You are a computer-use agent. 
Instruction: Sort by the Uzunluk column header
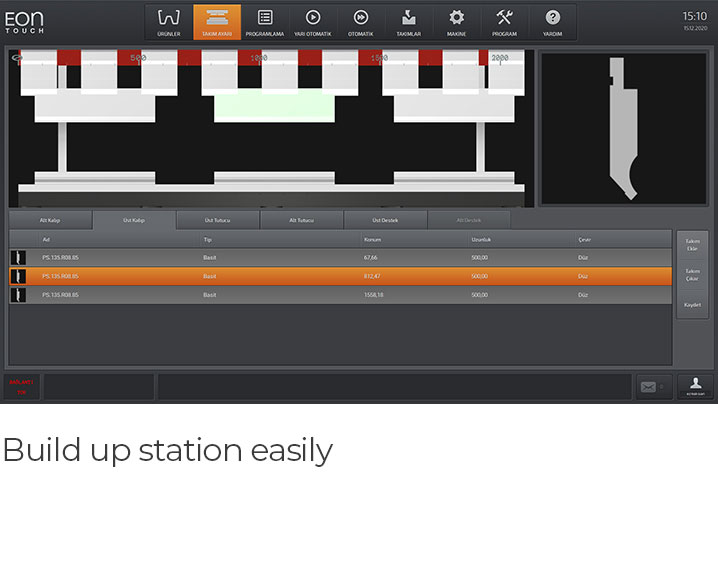pyautogui.click(x=481, y=239)
